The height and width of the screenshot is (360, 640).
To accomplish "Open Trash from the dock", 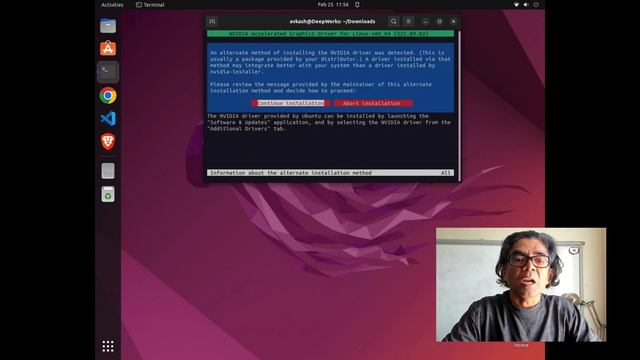I will 108,194.
